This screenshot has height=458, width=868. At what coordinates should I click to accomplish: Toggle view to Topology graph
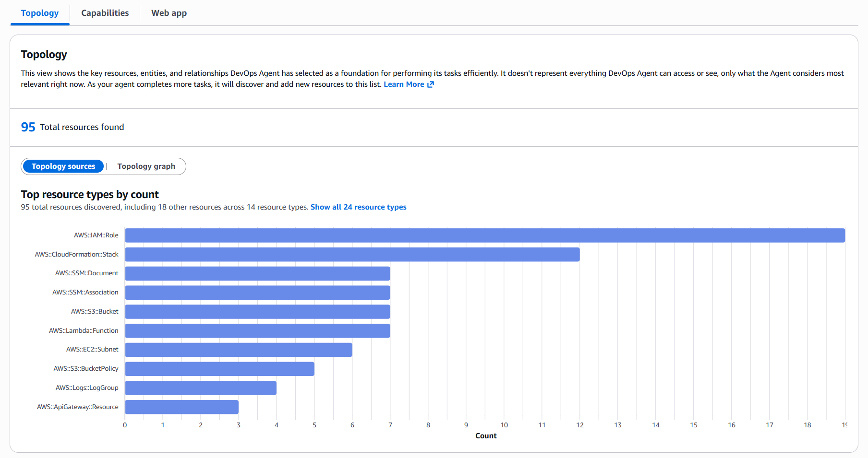click(x=146, y=166)
